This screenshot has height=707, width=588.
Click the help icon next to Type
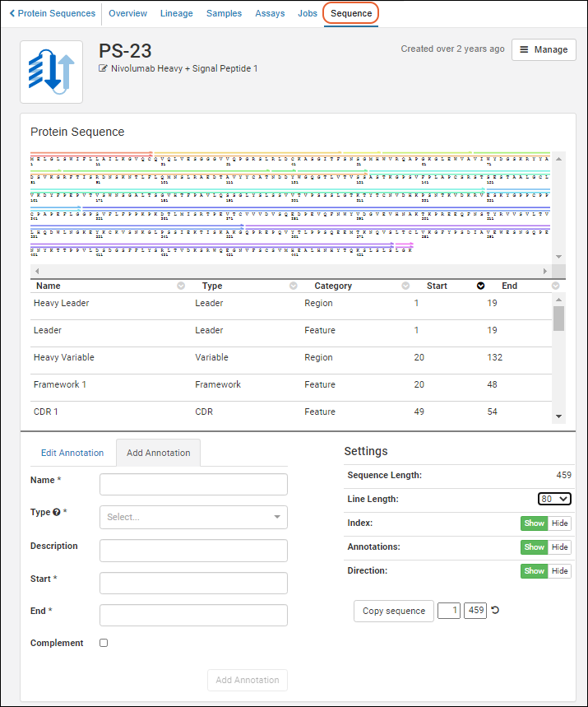57,512
